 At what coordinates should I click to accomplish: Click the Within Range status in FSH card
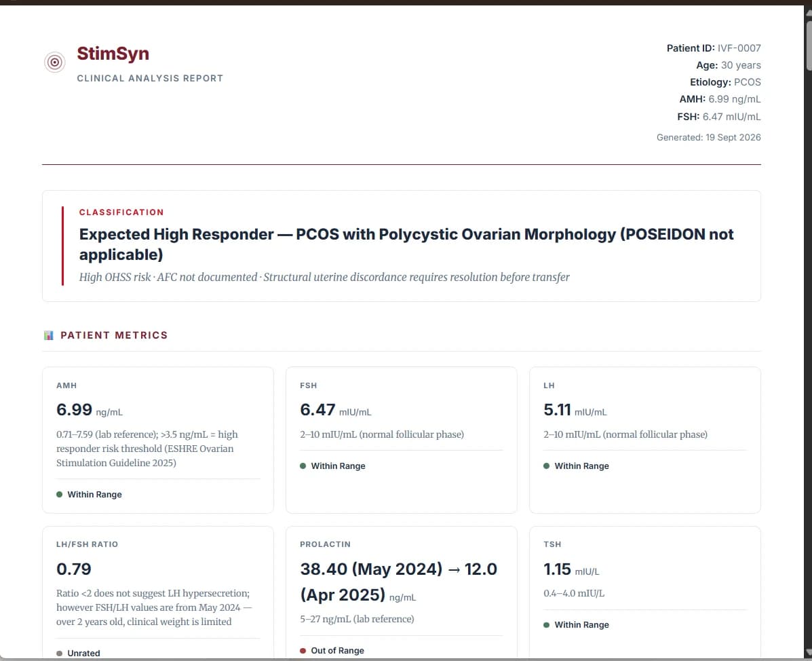pos(332,466)
